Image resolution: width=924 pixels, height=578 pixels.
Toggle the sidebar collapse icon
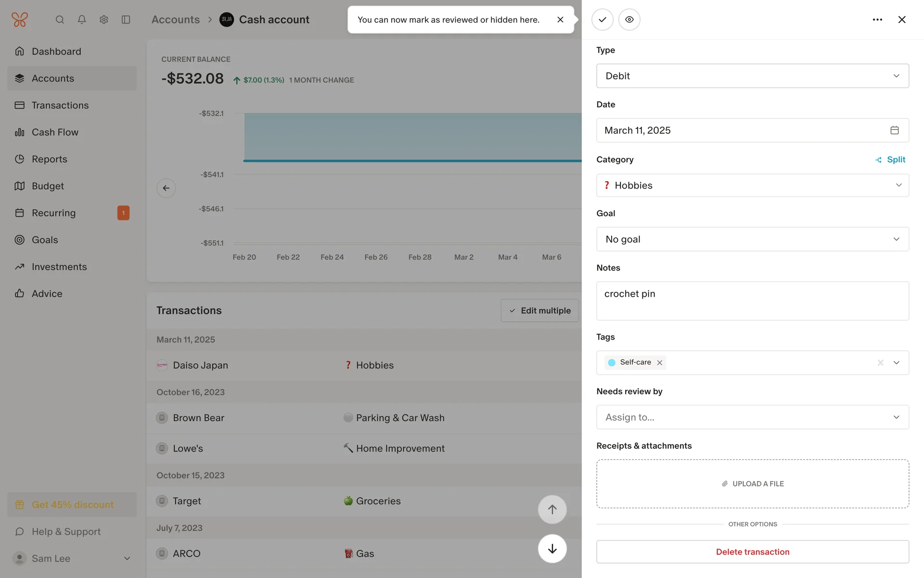click(x=126, y=20)
